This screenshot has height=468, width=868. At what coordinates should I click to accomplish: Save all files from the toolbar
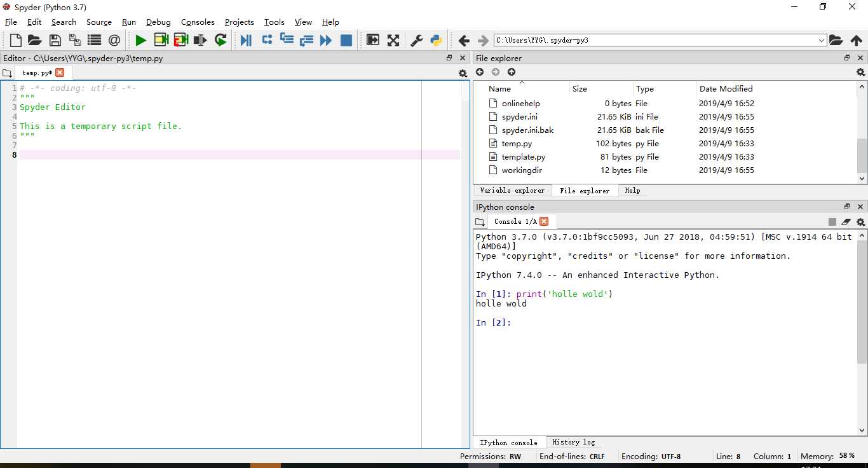tap(75, 40)
